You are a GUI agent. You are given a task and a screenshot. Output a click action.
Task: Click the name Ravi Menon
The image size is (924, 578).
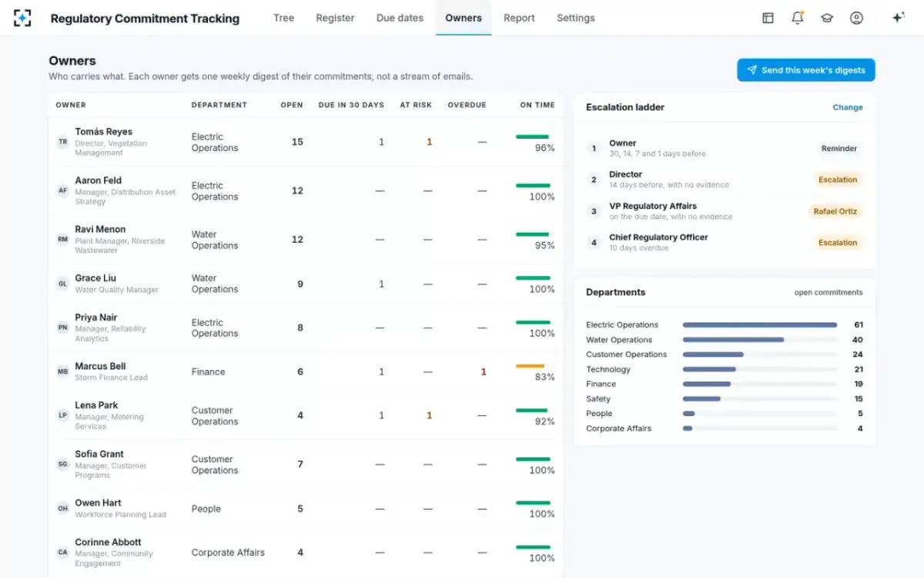(x=100, y=230)
